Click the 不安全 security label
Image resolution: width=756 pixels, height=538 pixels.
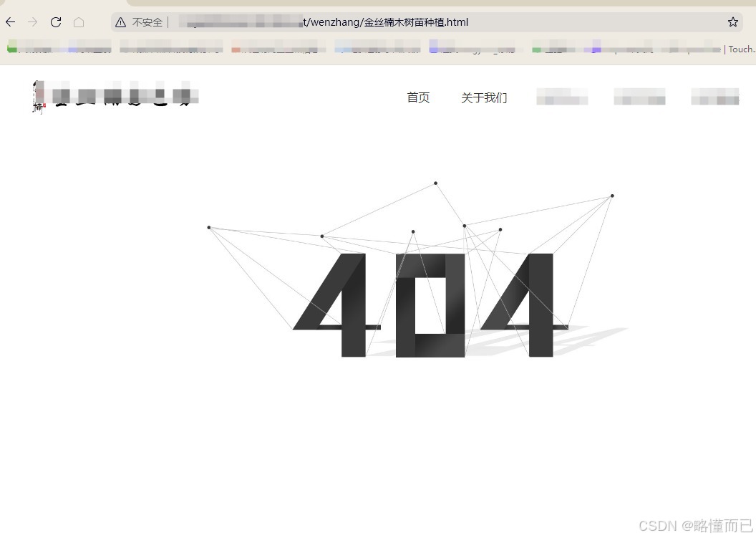[x=147, y=22]
